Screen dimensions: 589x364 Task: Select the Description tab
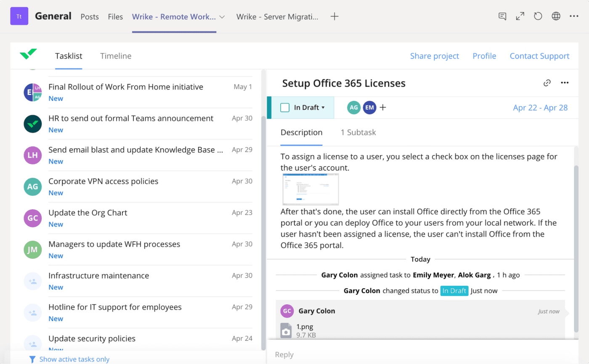(x=301, y=132)
